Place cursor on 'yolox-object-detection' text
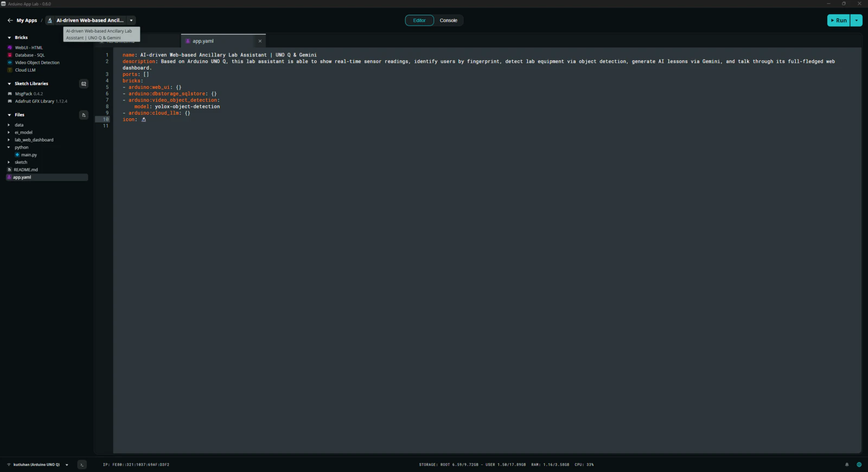 (187, 107)
